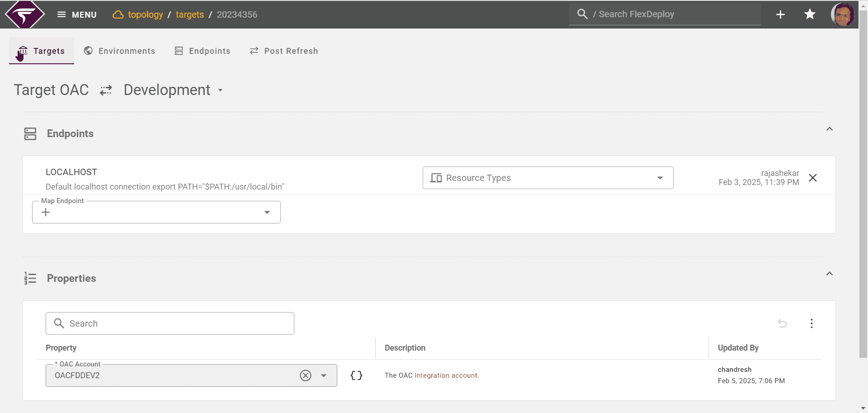Screen dimensions: 868x413
Task: Click the 20234356 breadcrumb ID
Action: 237,14
